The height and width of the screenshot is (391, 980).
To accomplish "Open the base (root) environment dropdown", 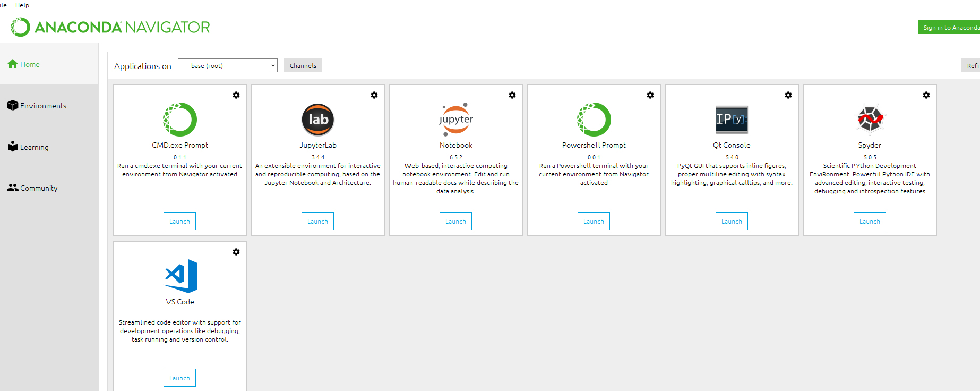I will (x=227, y=65).
